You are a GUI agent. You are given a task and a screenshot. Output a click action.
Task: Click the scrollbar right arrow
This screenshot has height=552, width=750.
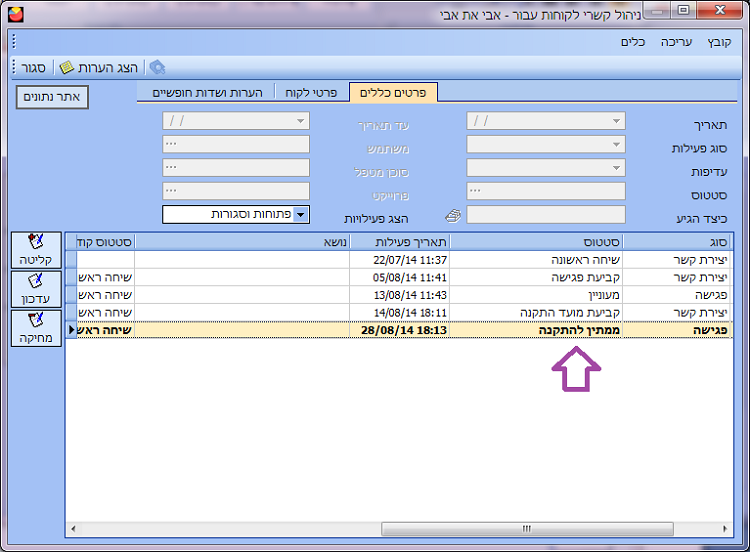(725, 529)
